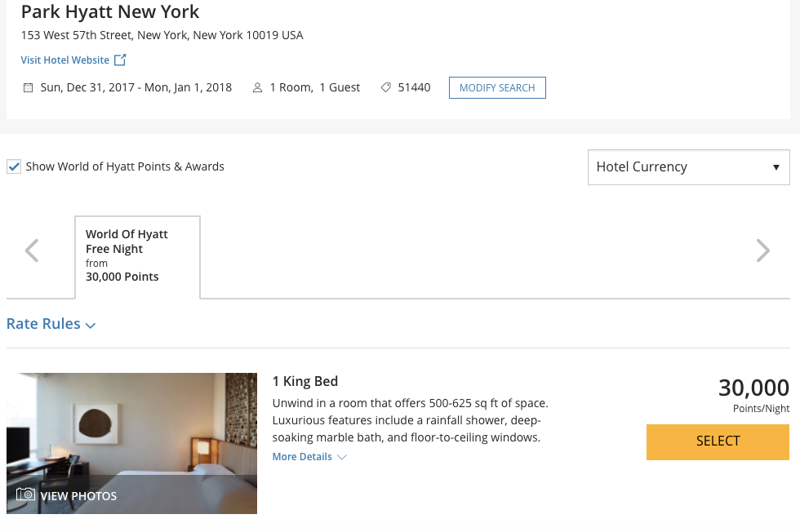Open the Hotel Currency dropdown
The height and width of the screenshot is (532, 800).
click(688, 167)
